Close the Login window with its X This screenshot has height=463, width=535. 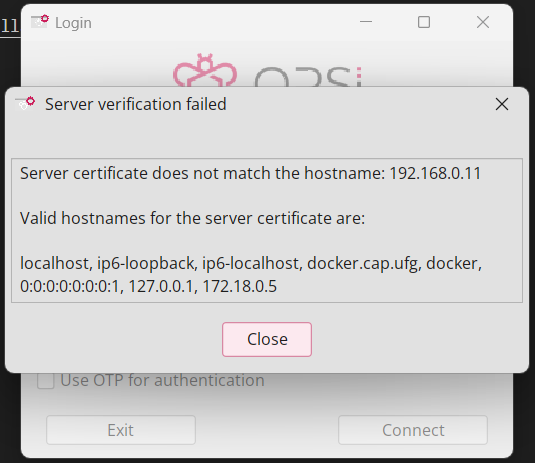[x=483, y=22]
